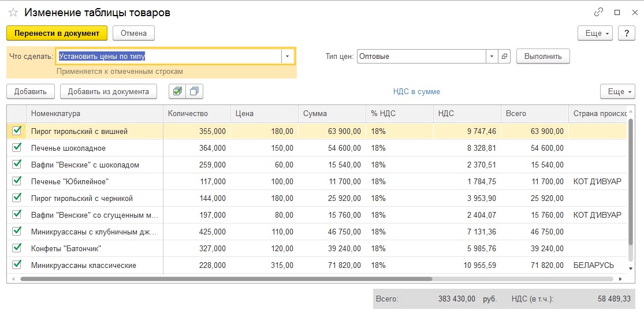Check all rows icon button
Screen dimensions: 644x313
click(x=177, y=91)
